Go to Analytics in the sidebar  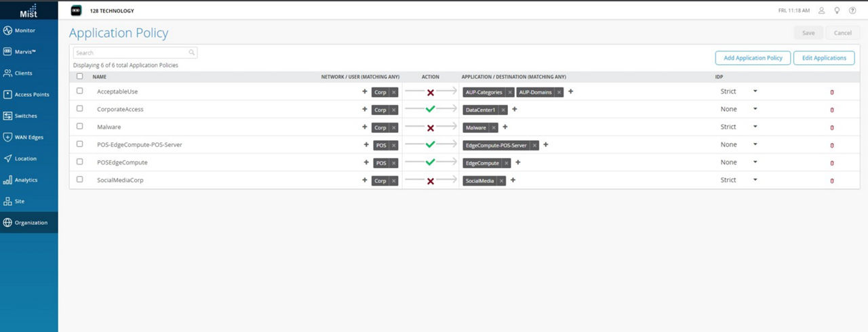pyautogui.click(x=28, y=180)
